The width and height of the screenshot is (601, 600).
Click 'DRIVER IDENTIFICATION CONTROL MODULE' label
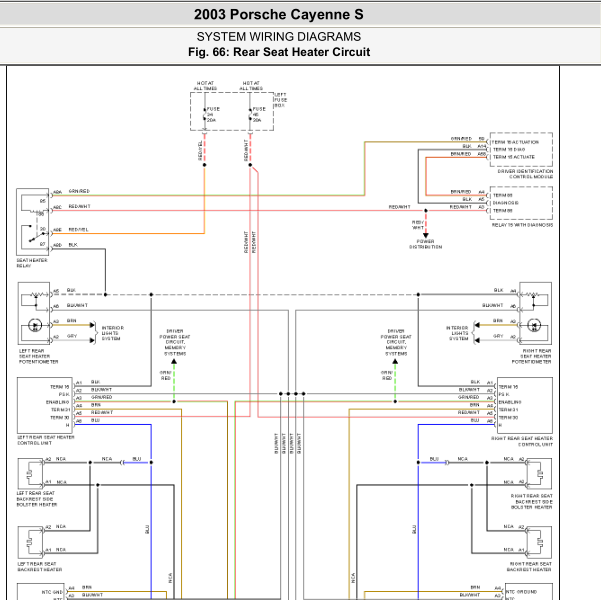pos(525,174)
